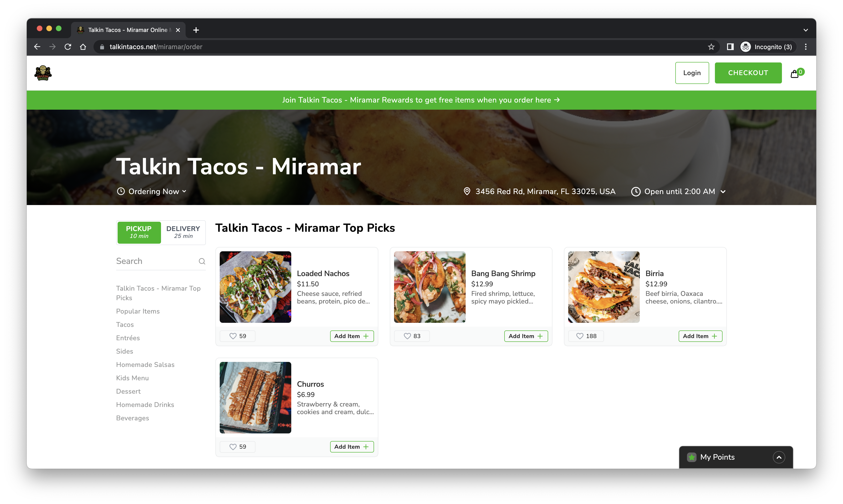The width and height of the screenshot is (843, 504).
Task: Jump to Entrées category
Action: coord(128,338)
